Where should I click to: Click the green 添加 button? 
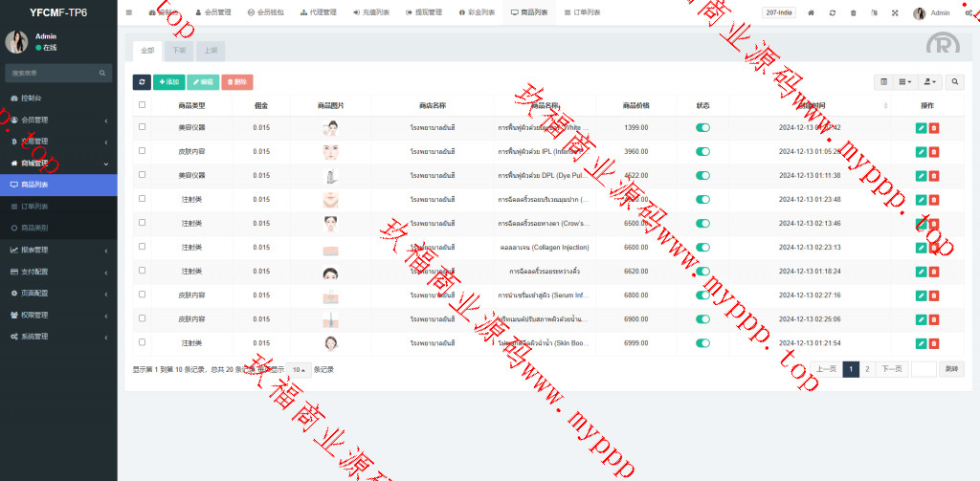(x=168, y=82)
